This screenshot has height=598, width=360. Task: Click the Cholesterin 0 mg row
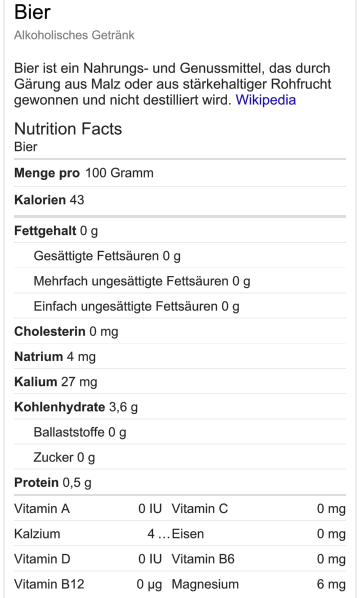[x=180, y=331]
